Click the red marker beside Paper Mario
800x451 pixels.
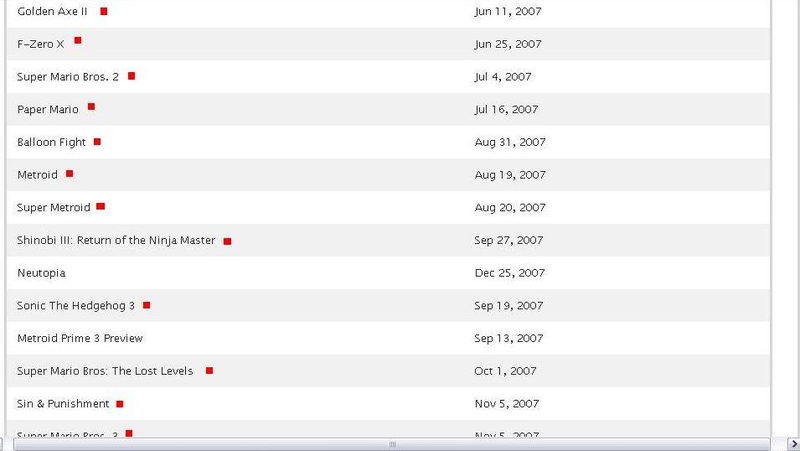click(x=91, y=107)
